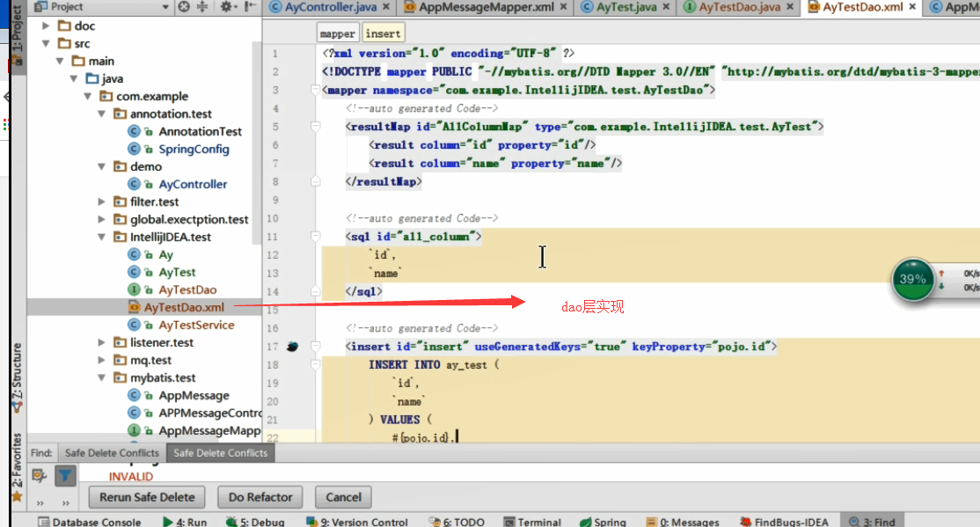The height and width of the screenshot is (527, 980).
Task: Select the active Safe Delete Conflicts tab
Action: 221,452
